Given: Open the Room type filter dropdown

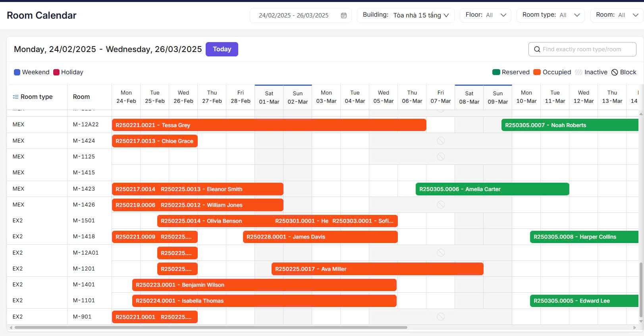Looking at the screenshot, I should [551, 15].
